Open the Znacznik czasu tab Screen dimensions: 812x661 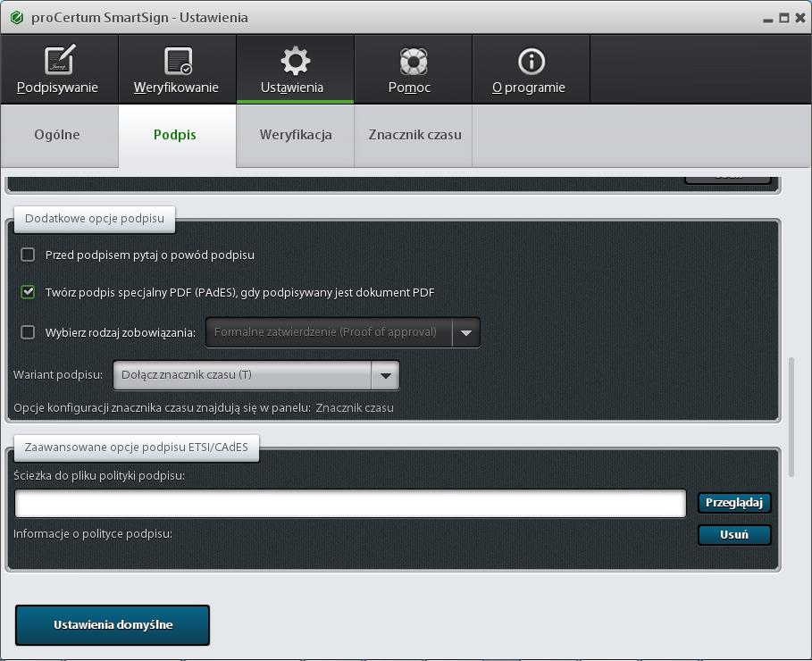(414, 135)
